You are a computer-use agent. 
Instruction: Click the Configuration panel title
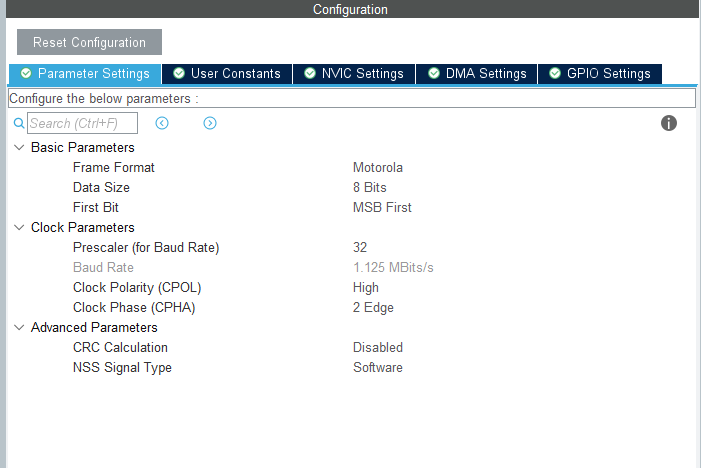point(350,9)
